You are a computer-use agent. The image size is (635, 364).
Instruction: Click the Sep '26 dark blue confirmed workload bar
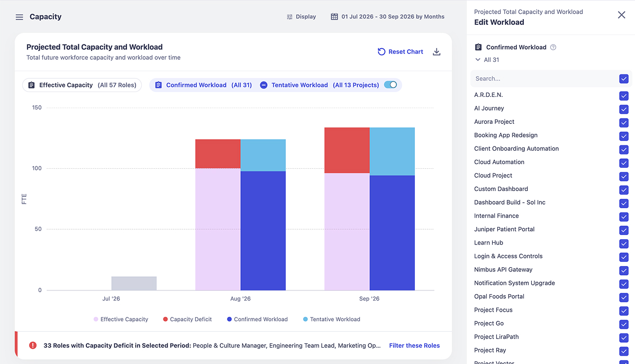[x=392, y=233]
